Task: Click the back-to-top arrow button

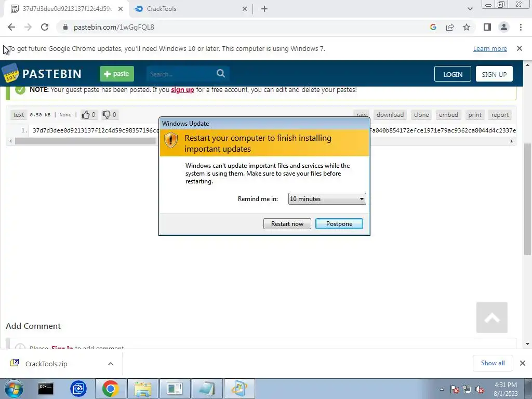Action: [491, 317]
